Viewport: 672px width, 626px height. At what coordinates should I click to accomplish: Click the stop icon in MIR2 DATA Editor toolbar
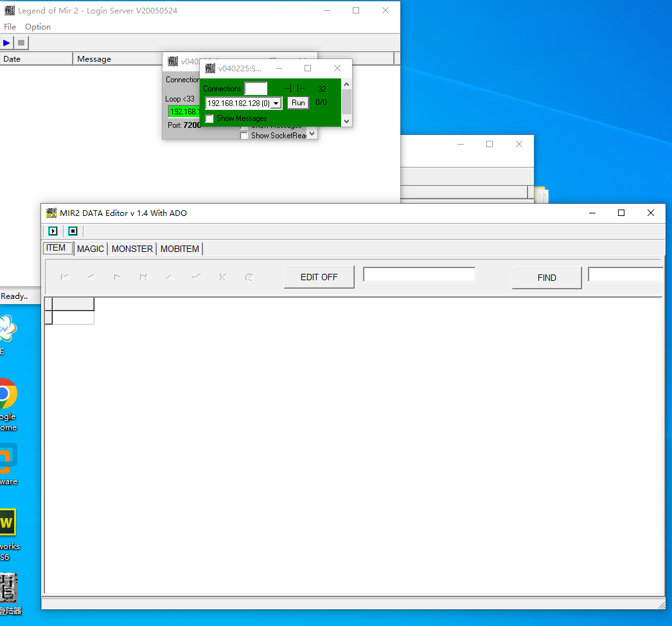tap(73, 231)
